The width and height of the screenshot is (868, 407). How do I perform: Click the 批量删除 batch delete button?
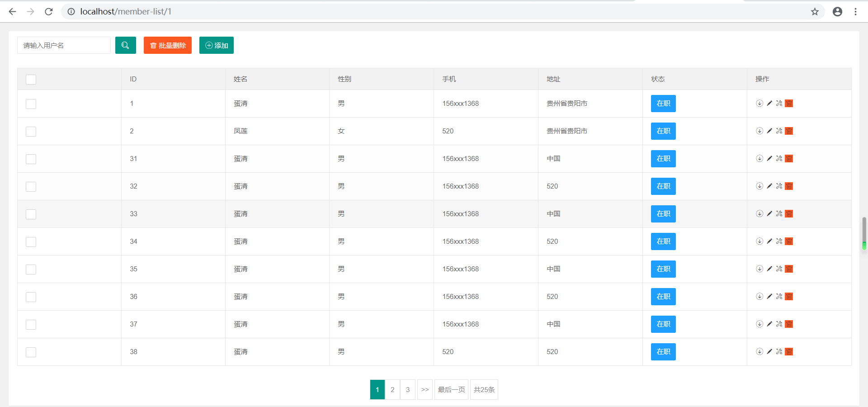(168, 45)
